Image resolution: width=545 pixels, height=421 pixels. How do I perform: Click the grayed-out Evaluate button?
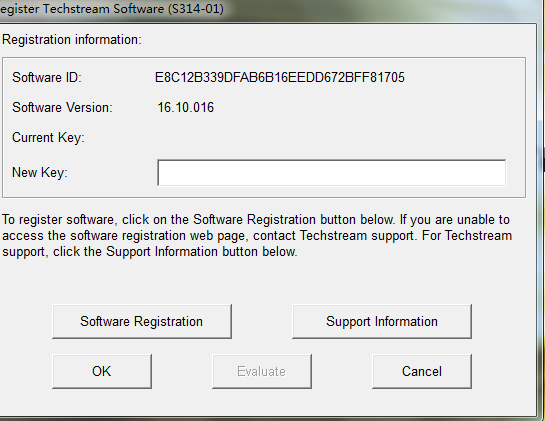[262, 371]
